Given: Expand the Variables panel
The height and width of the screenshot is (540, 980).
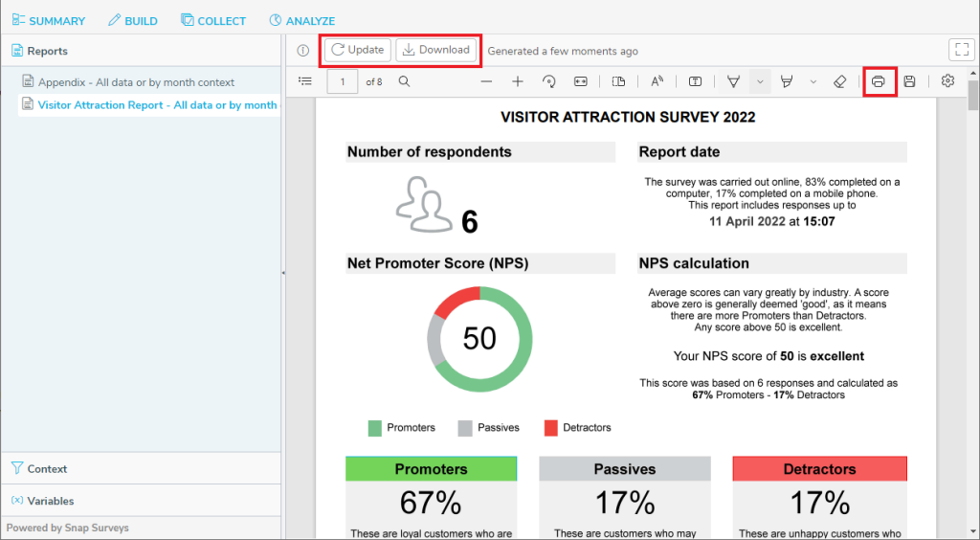Looking at the screenshot, I should tap(141, 500).
